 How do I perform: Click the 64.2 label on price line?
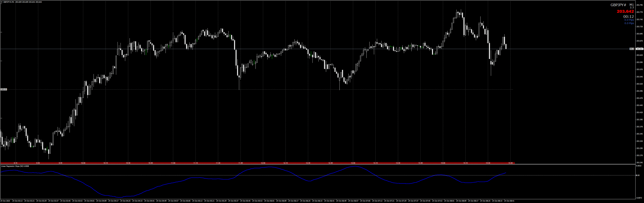(x=632, y=49)
